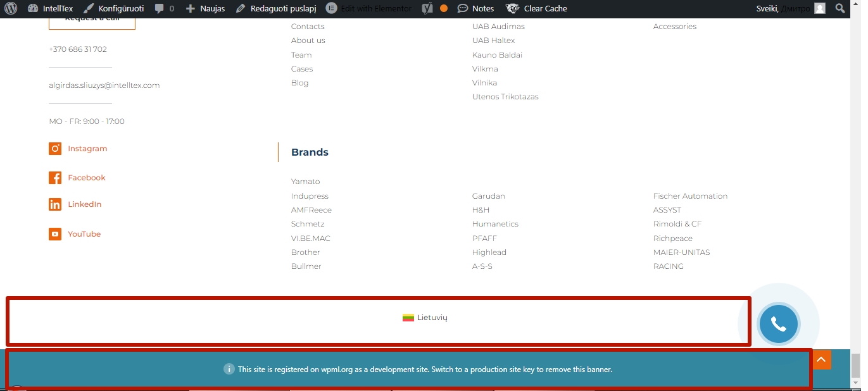
Task: Open Notes in admin bar
Action: [475, 8]
